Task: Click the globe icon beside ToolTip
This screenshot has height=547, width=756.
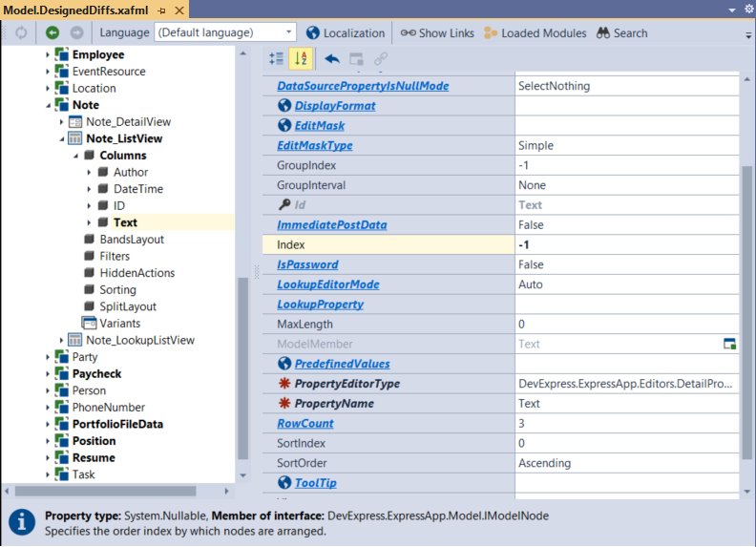Action: coord(284,482)
